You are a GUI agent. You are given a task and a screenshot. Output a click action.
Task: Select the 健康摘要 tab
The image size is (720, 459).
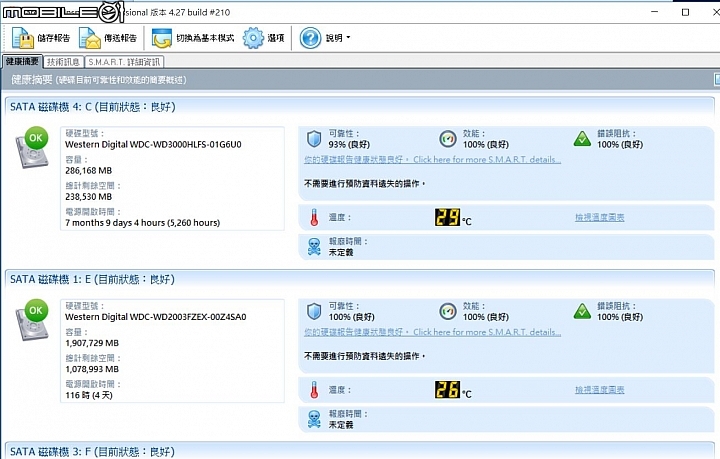tap(22, 62)
